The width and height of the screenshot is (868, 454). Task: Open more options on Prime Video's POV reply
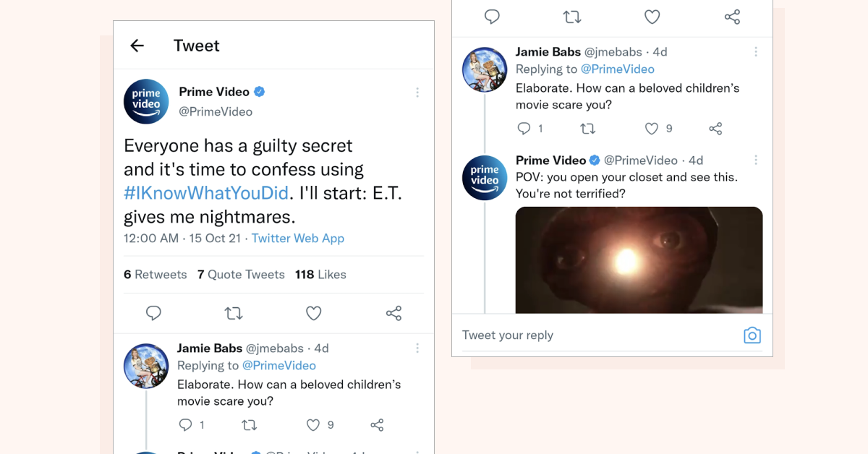(756, 160)
